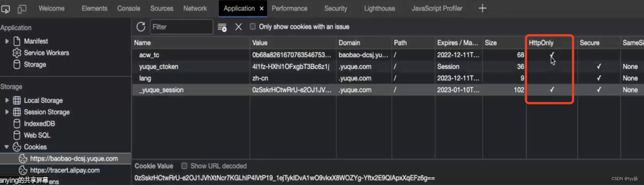
Task: Expand the Session Storage arrow
Action: coord(7,112)
